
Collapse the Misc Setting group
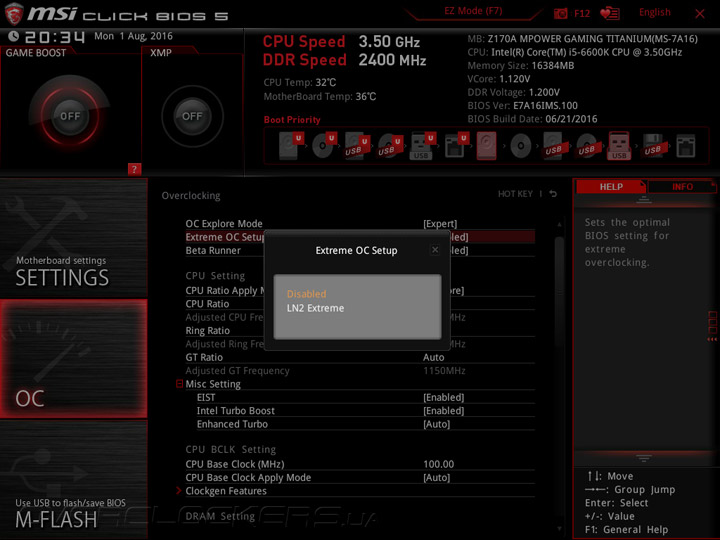180,383
